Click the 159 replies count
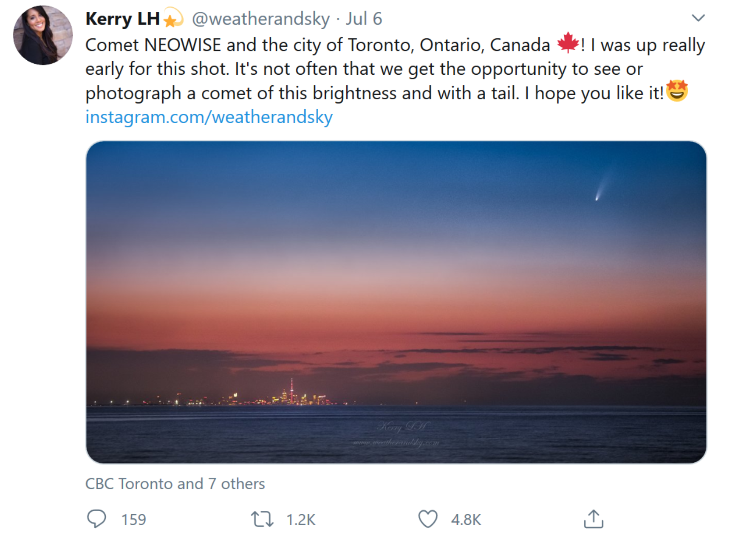Viewport: 738px width, 560px height. (x=133, y=520)
